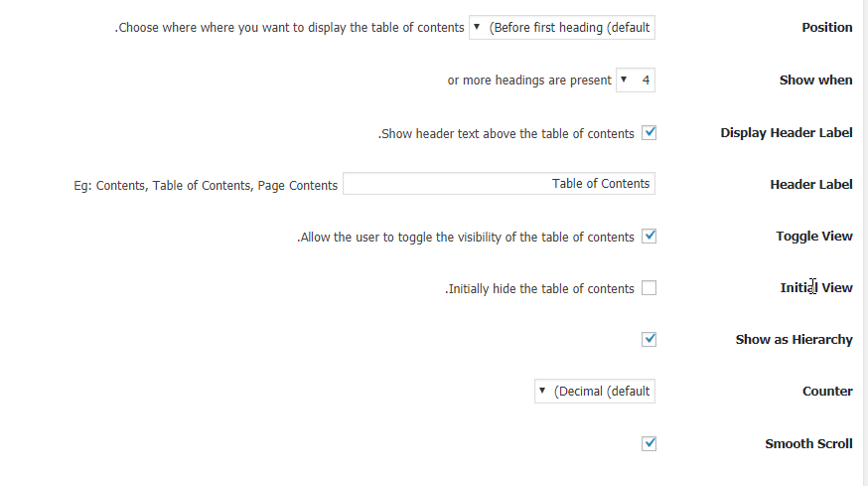Viewport: 868px width, 486px height.
Task: Click the bold "Display Header Label" text
Action: click(786, 133)
